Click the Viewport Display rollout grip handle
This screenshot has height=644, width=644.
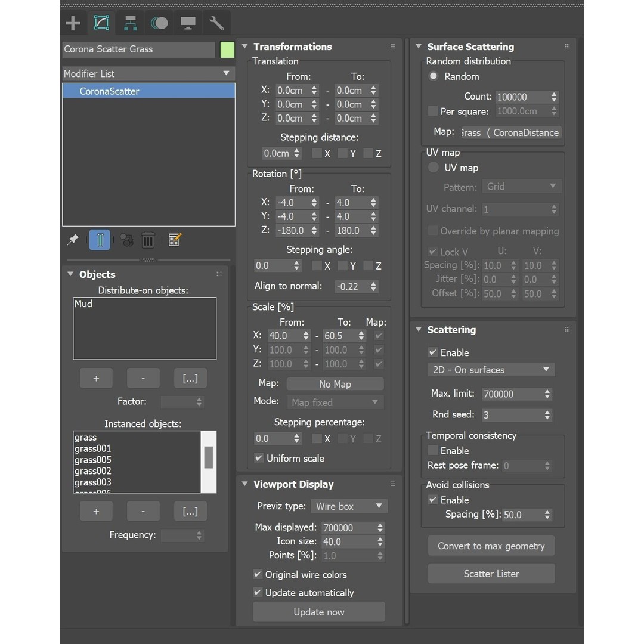(x=392, y=484)
